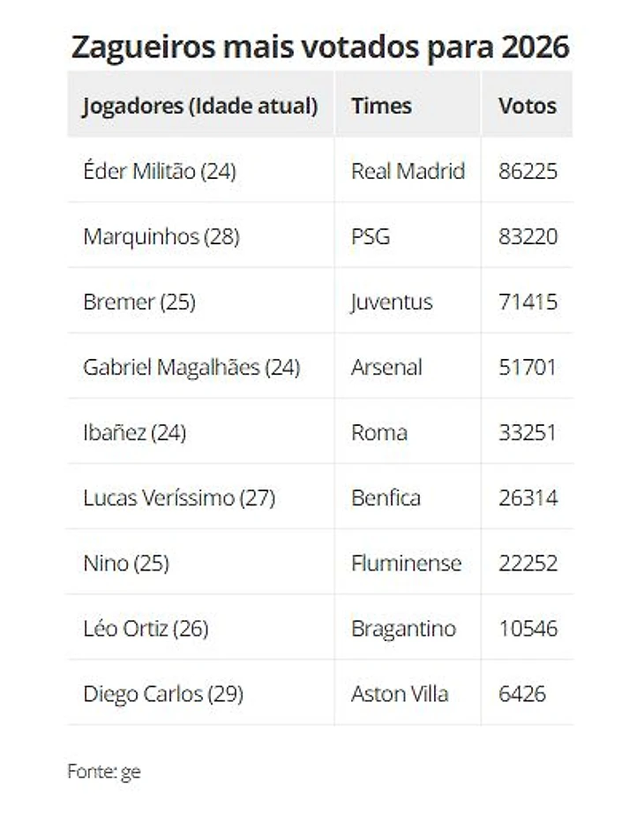The height and width of the screenshot is (814, 644).
Task: Select the Lucas Veríssimo (27) cell
Action: click(179, 497)
